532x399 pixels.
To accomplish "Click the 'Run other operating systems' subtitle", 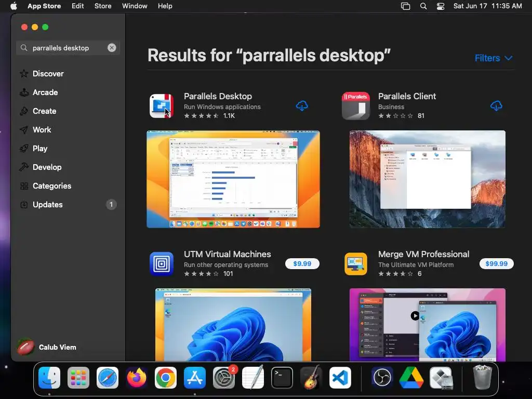I will [226, 264].
